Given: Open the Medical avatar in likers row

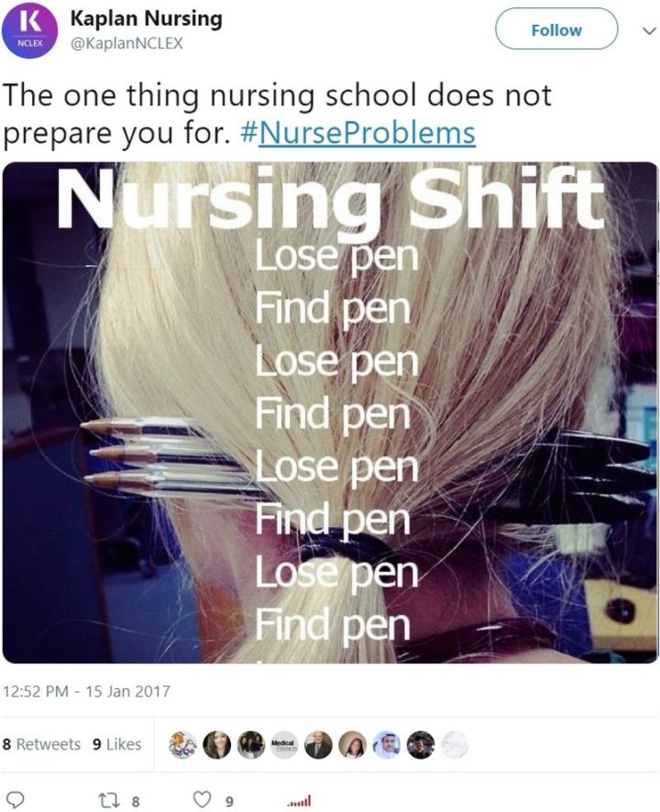Looking at the screenshot, I should tap(284, 745).
